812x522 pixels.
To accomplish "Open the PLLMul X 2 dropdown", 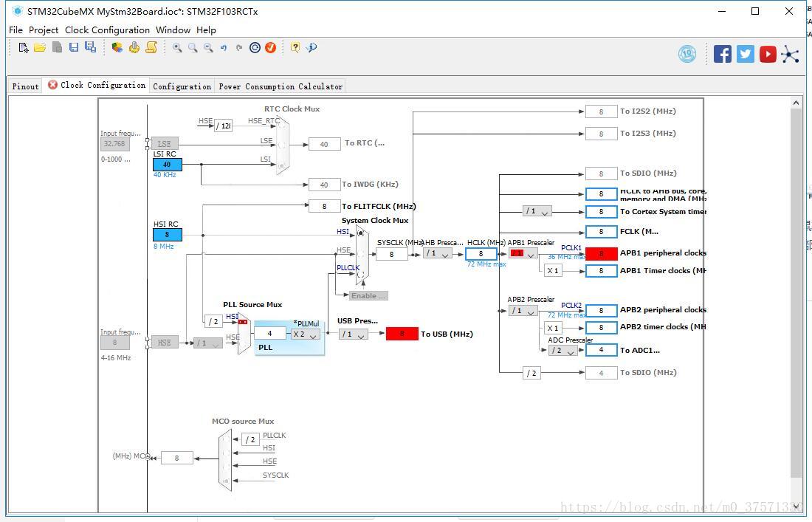I will click(305, 334).
